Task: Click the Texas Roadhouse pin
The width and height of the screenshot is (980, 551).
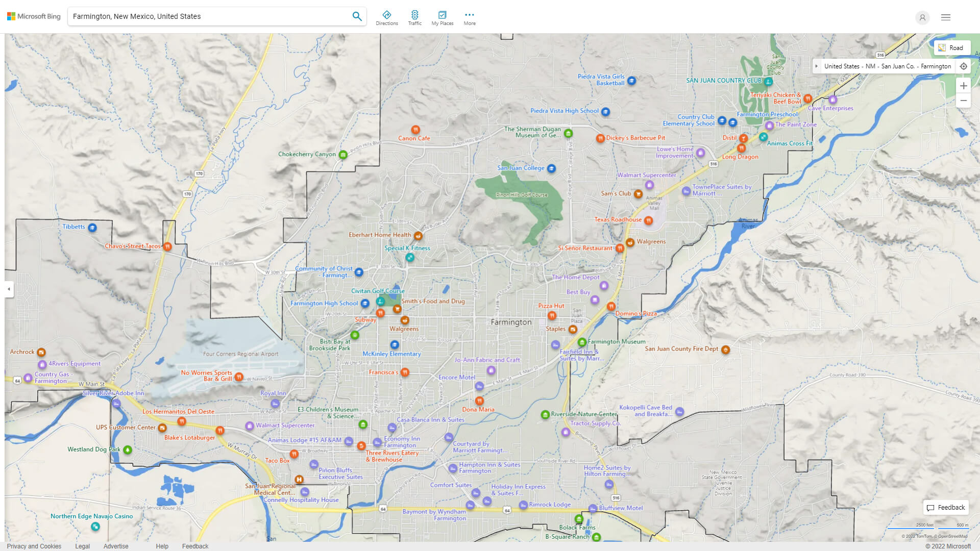Action: (648, 220)
